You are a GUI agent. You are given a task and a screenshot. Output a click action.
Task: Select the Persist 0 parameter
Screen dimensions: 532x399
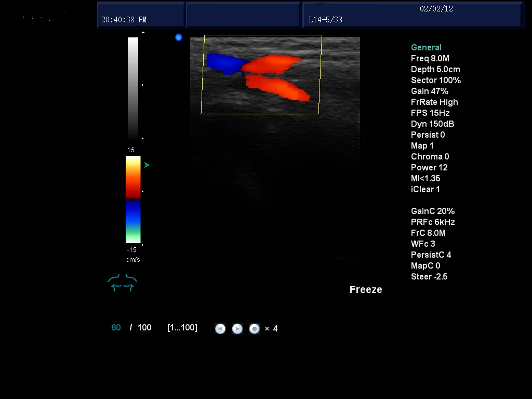428,135
